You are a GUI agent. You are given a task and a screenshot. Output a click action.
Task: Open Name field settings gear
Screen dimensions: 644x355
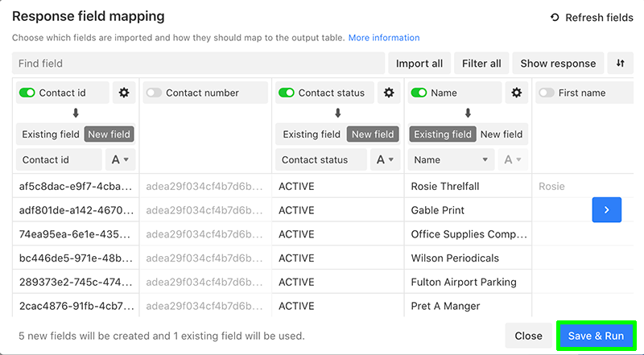[516, 93]
